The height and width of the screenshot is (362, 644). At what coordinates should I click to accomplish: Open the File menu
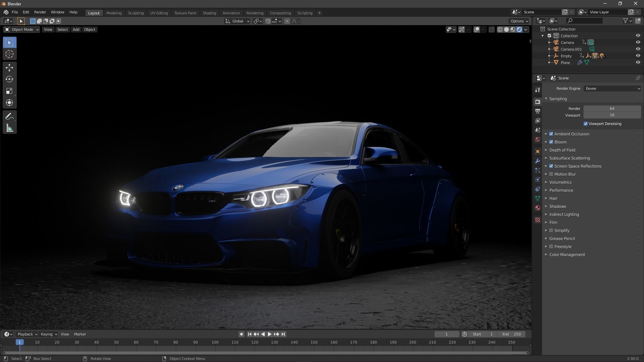15,12
